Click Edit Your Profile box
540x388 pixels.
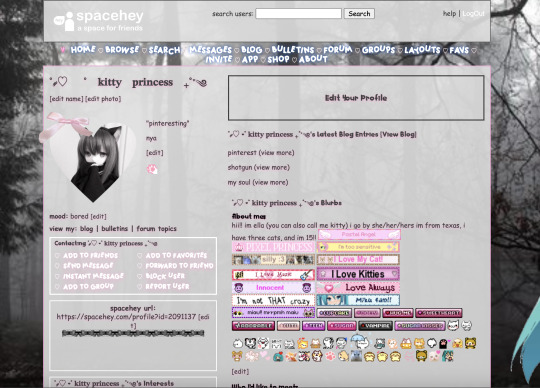(356, 98)
